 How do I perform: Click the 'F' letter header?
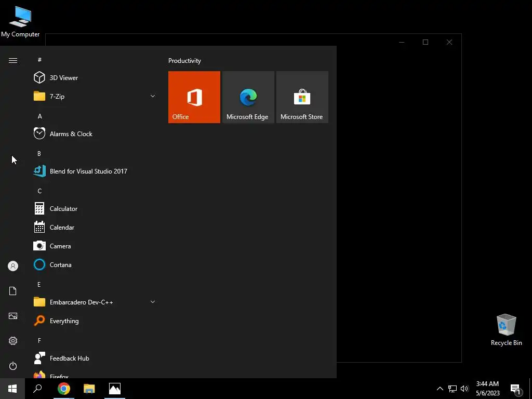39,341
